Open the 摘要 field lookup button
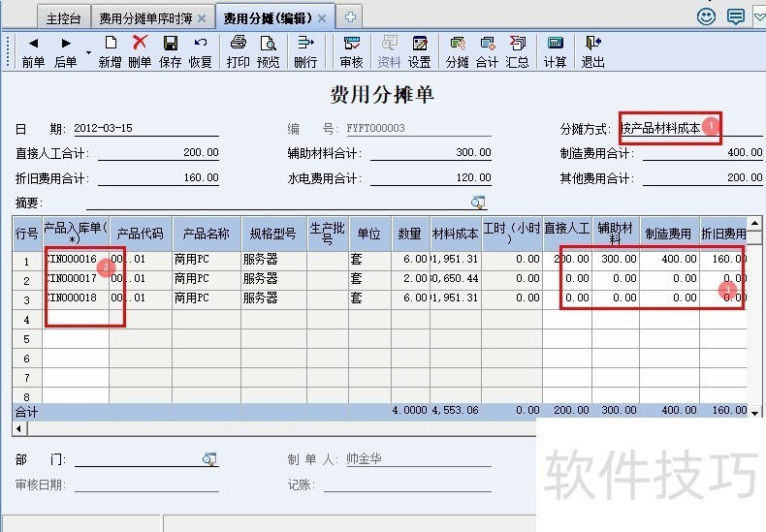Screen dimensions: 766x532 pyautogui.click(x=478, y=202)
